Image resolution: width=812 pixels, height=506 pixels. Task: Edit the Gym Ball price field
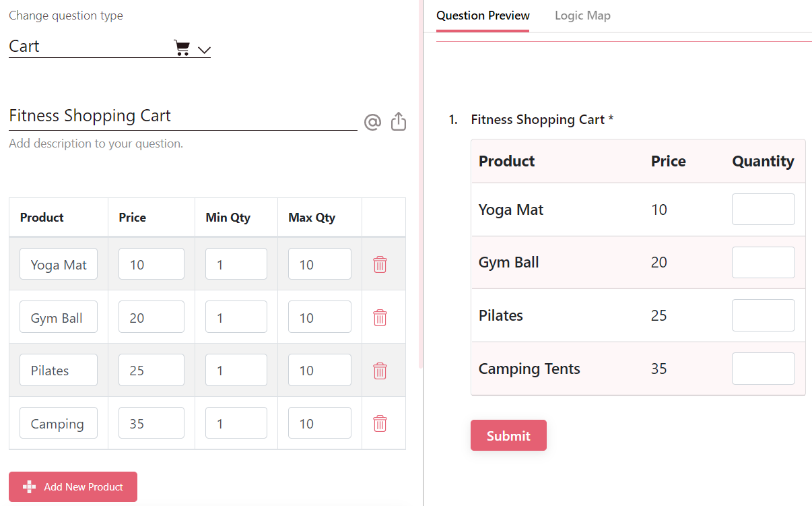coord(151,317)
